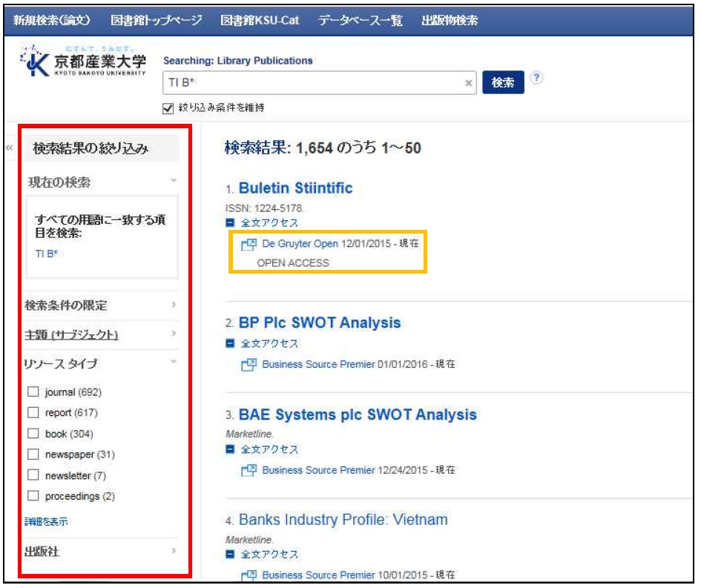Click Business Source Premier link dated 10/01/2015
Image resolution: width=701 pixels, height=588 pixels.
pyautogui.click(x=318, y=575)
